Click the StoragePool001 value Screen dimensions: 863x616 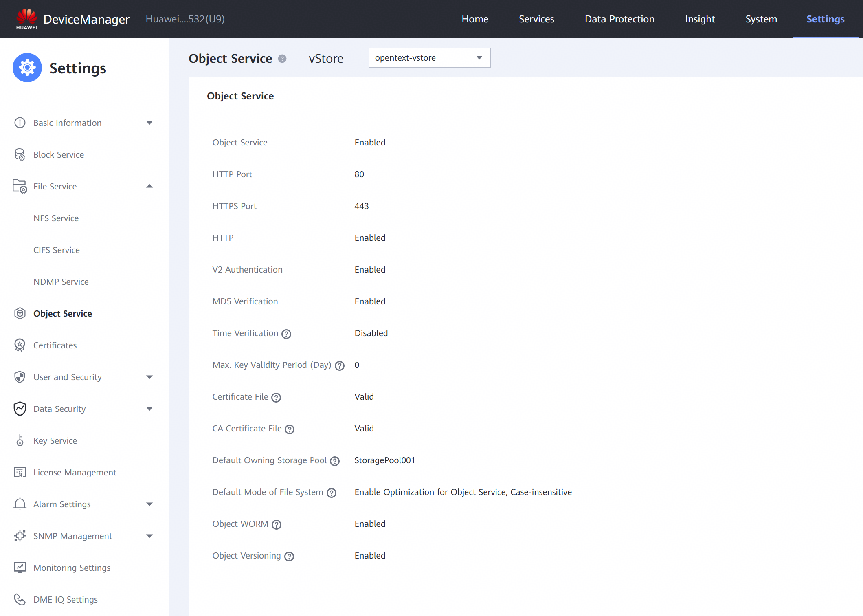click(384, 460)
